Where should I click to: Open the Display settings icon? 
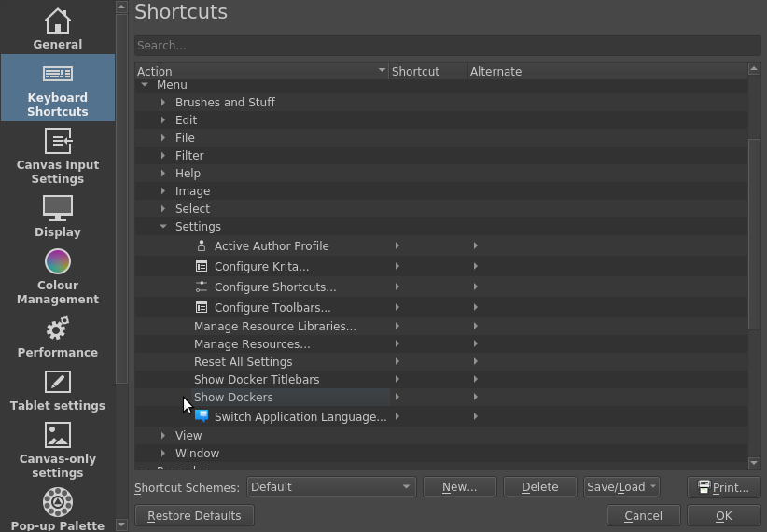tap(58, 208)
